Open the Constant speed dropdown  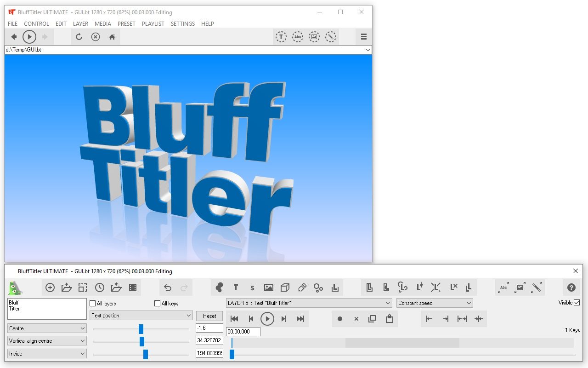[x=434, y=303]
